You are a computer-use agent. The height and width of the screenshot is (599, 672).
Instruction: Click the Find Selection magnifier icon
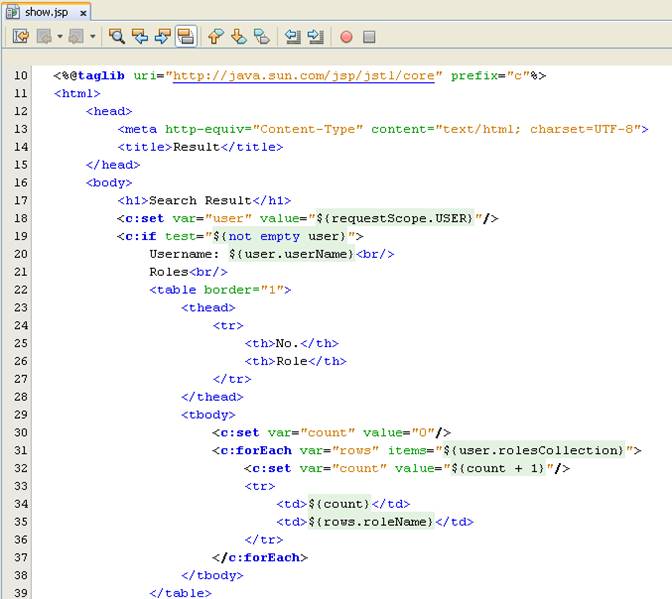point(117,36)
